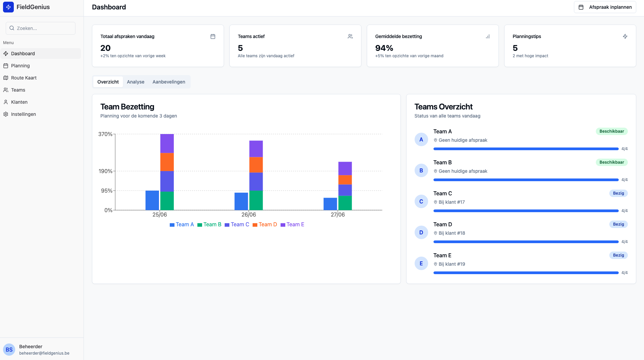
Task: Click the Team B progress bar
Action: (x=526, y=180)
